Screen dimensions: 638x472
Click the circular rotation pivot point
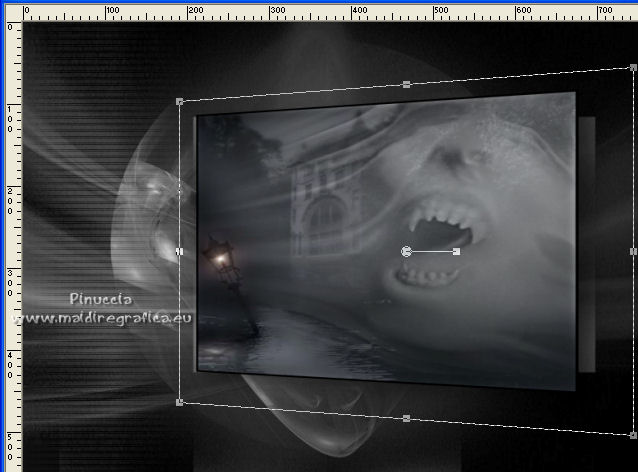pos(406,251)
